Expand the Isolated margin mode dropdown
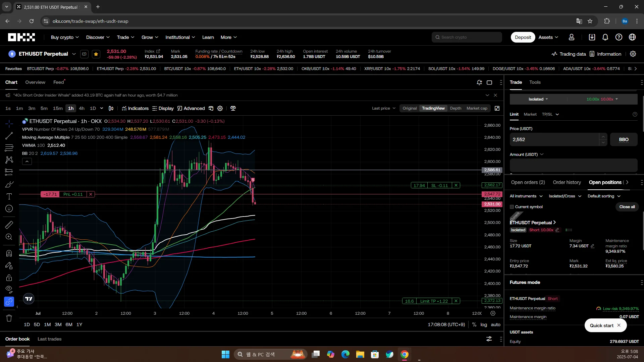 [x=538, y=99]
